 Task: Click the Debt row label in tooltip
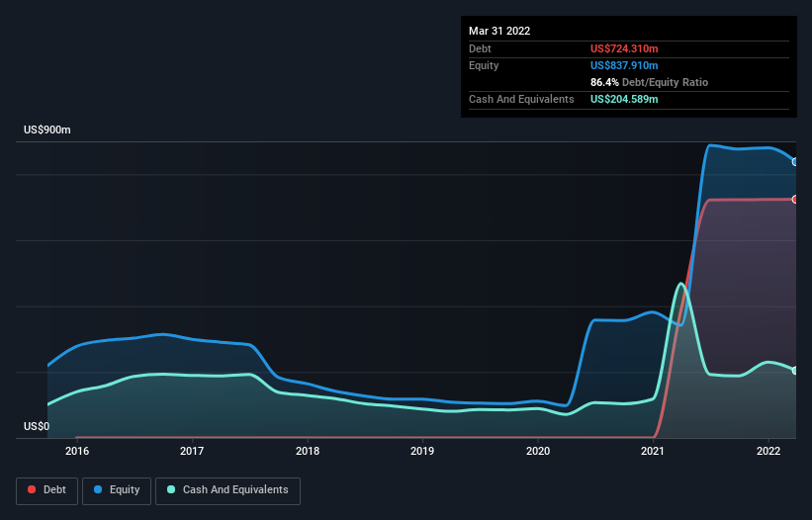click(480, 48)
